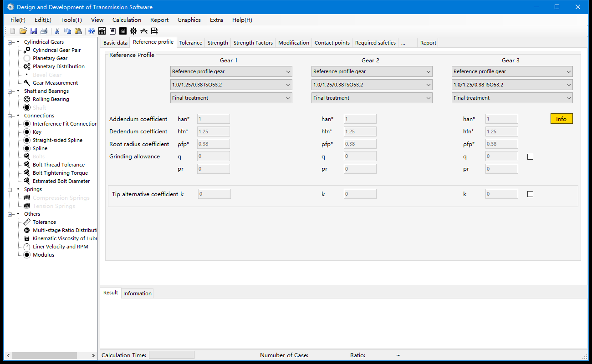Switch to the Strength Factors tab
The width and height of the screenshot is (592, 364).
pos(253,43)
